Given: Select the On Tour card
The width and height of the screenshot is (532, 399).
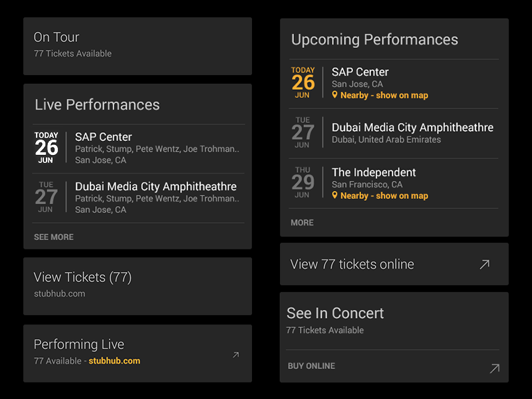Looking at the screenshot, I should 137,46.
